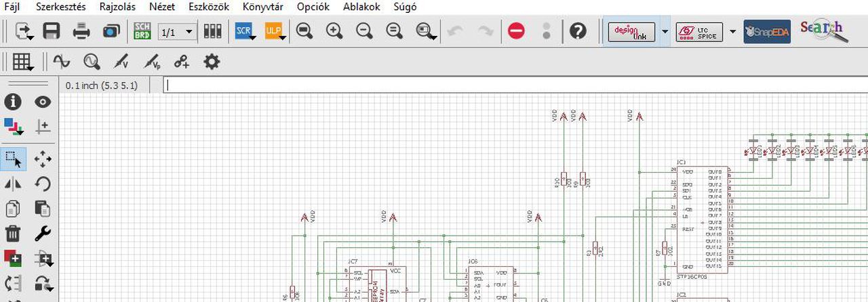Open the Rajzolás menu
Image resolution: width=868 pixels, height=302 pixels.
tap(117, 7)
